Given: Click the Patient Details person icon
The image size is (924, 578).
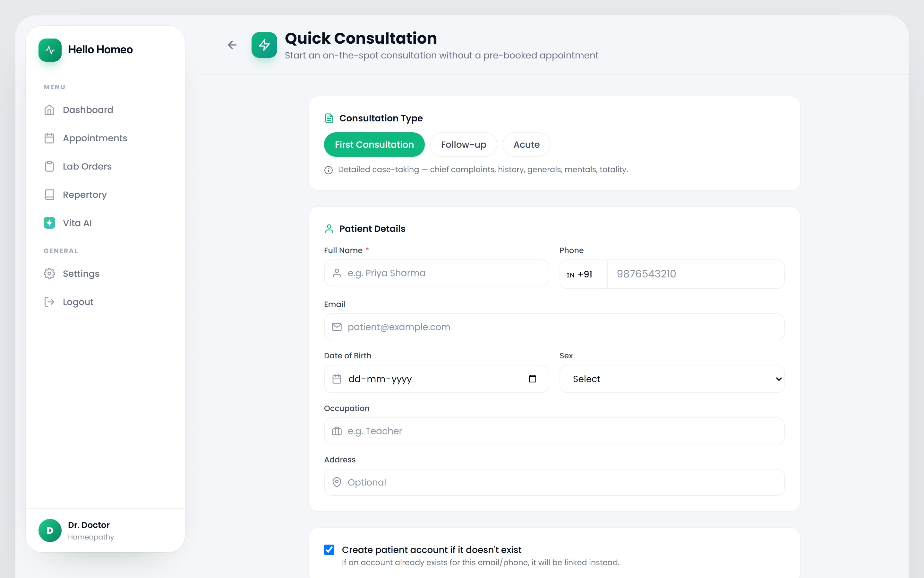Looking at the screenshot, I should (329, 229).
